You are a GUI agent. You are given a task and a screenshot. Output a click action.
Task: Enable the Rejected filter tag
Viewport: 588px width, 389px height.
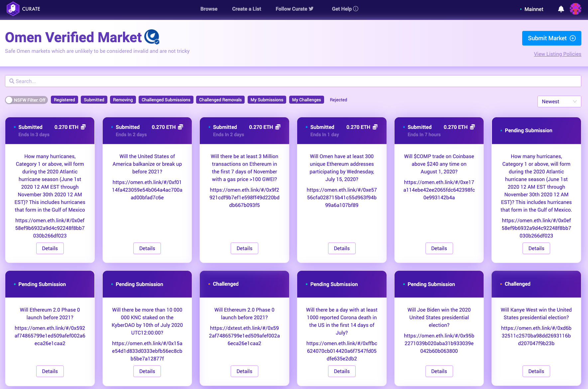[x=338, y=100]
